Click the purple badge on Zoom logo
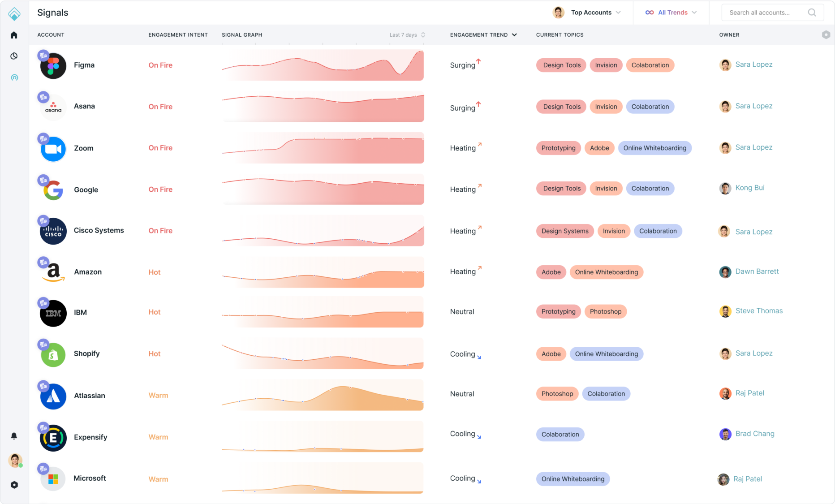The image size is (835, 504). tap(43, 138)
